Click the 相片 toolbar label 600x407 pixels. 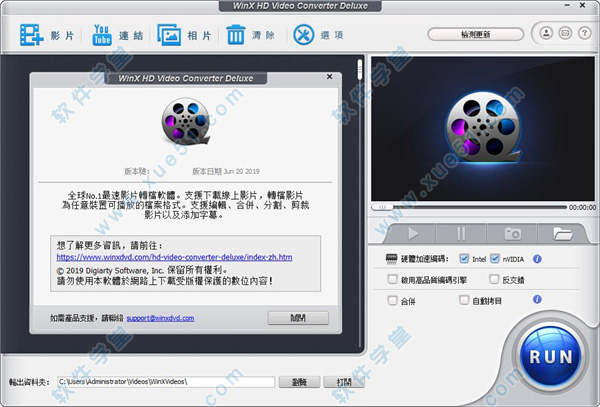point(199,36)
